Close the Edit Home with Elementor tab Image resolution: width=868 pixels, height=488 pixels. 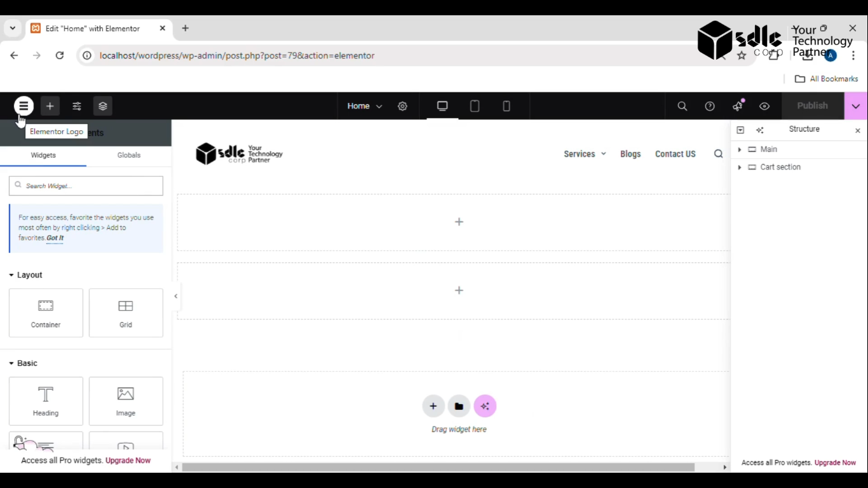click(162, 29)
